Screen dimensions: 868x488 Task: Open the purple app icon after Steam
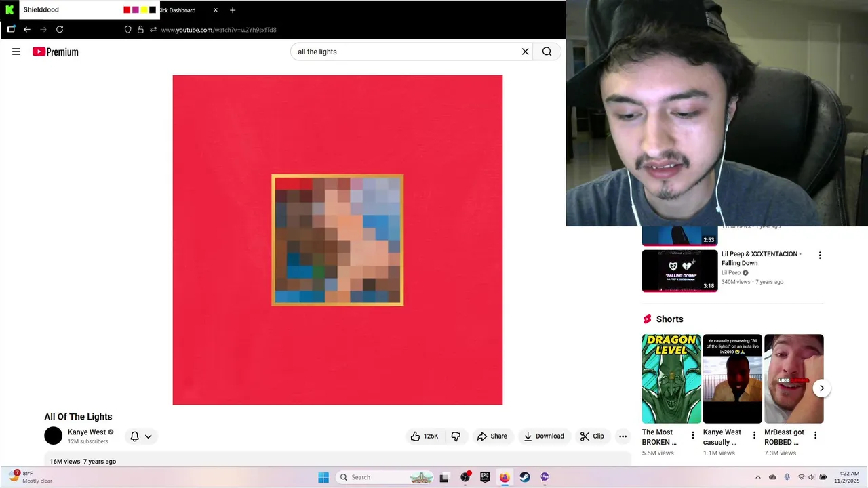click(545, 477)
